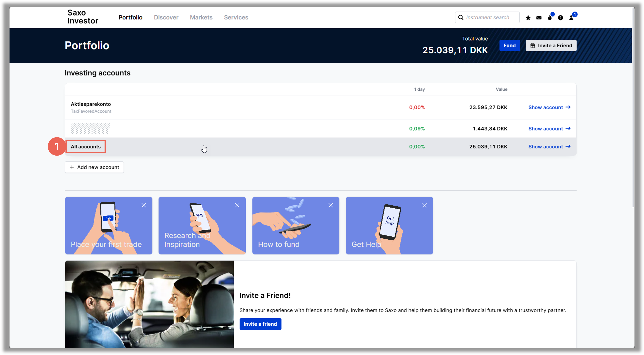Click the blue Fund button
This screenshot has height=355, width=644.
point(509,45)
